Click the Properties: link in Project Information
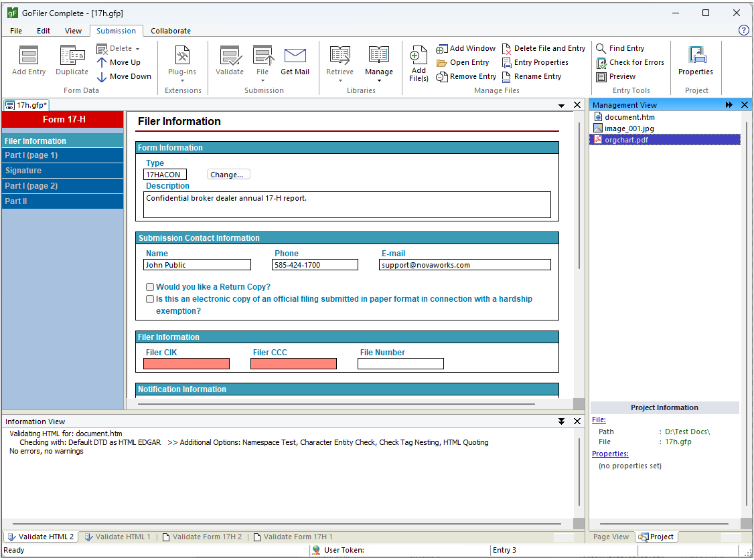The height and width of the screenshot is (560, 754). click(x=610, y=454)
